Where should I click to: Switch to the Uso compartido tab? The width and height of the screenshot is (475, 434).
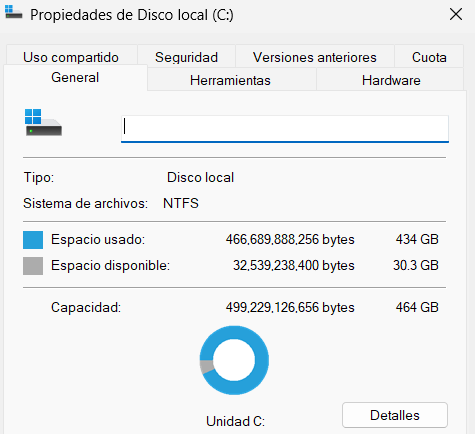click(71, 57)
